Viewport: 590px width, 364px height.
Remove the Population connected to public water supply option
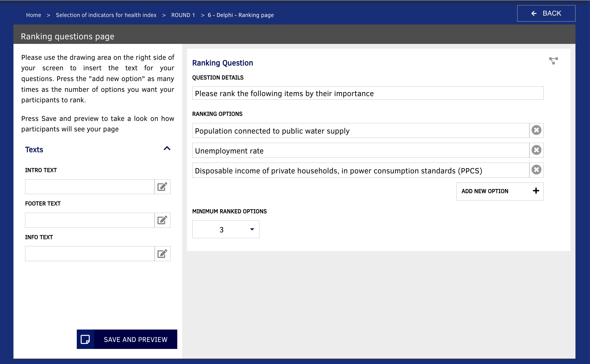tap(536, 130)
